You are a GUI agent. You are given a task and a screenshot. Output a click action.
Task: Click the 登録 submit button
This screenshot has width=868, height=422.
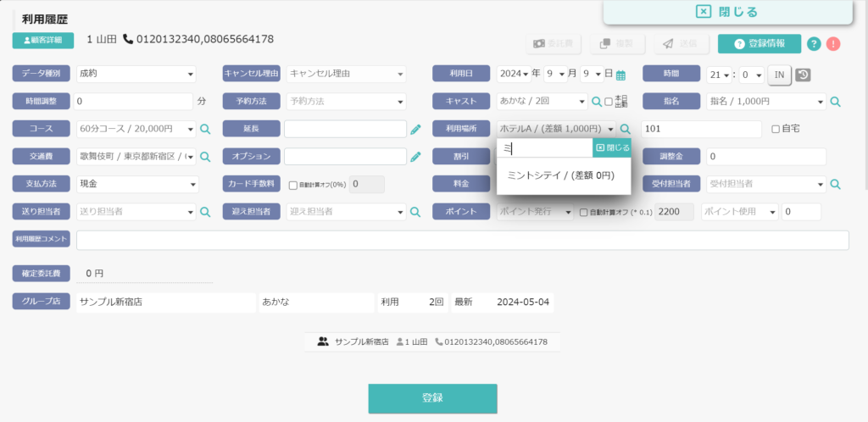(432, 399)
